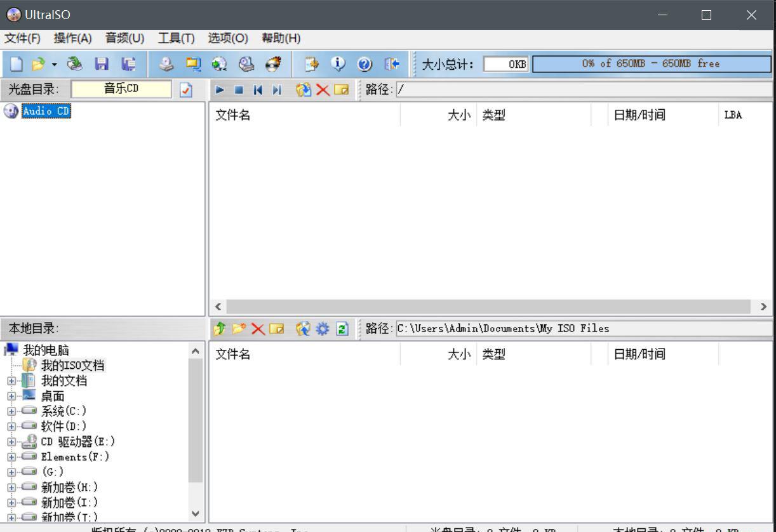Viewport: 776px width, 532px height.
Task: Click the Mount to virtual drive icon
Action: (246, 64)
